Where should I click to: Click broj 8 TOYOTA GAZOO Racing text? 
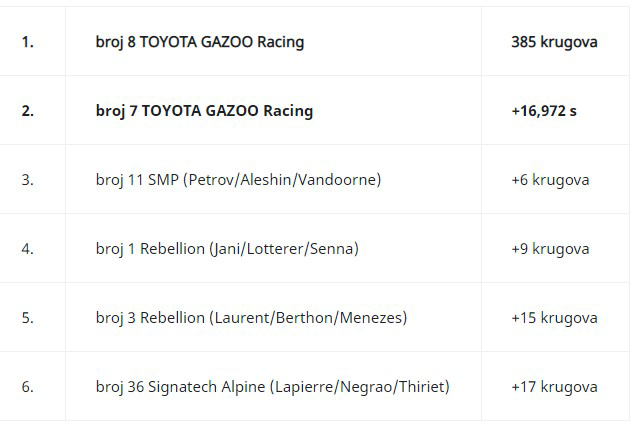pos(200,42)
